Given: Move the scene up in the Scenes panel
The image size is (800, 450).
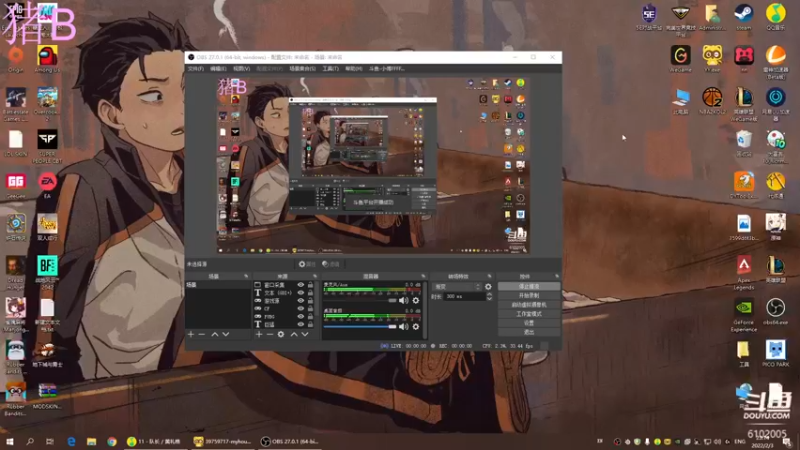Looking at the screenshot, I should (215, 334).
